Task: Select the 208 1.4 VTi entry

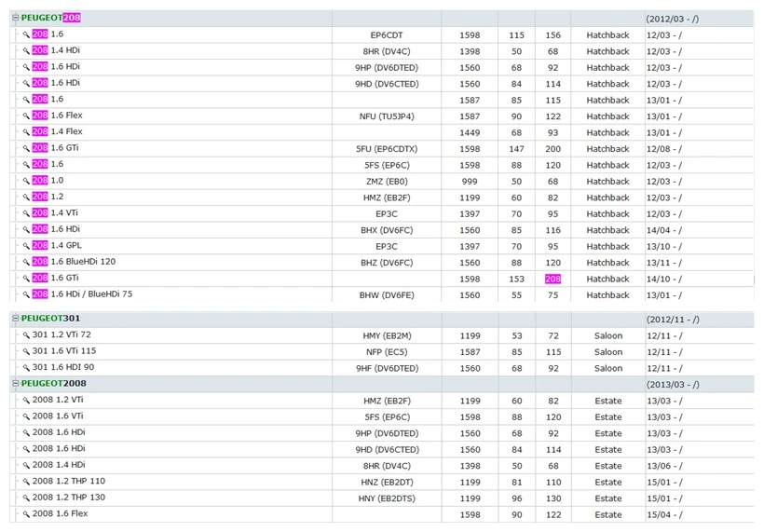Action: 55,212
